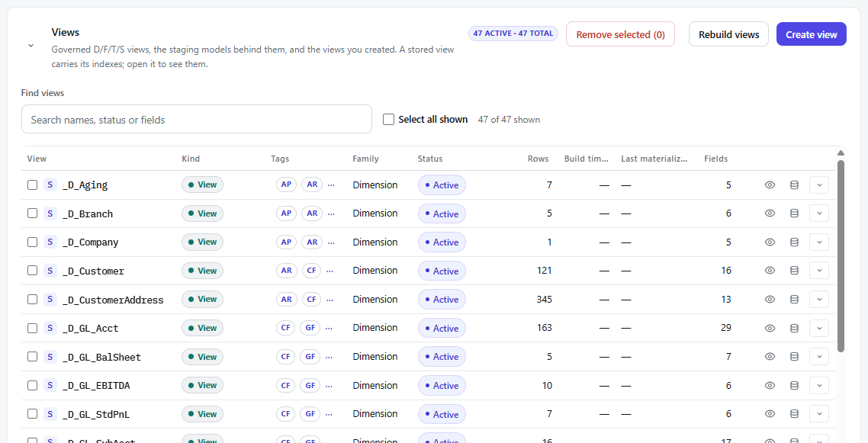This screenshot has height=443, width=868.
Task: Tick the checkbox for _D_Branch
Action: tap(33, 213)
